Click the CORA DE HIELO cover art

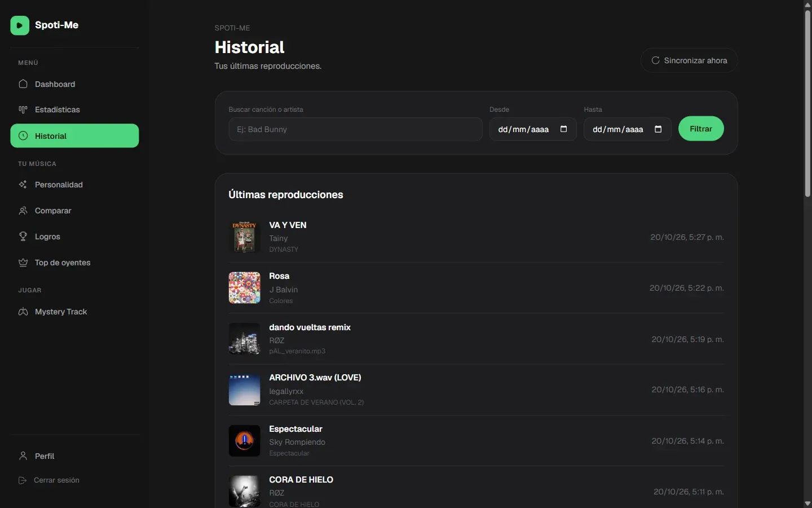pos(244,491)
